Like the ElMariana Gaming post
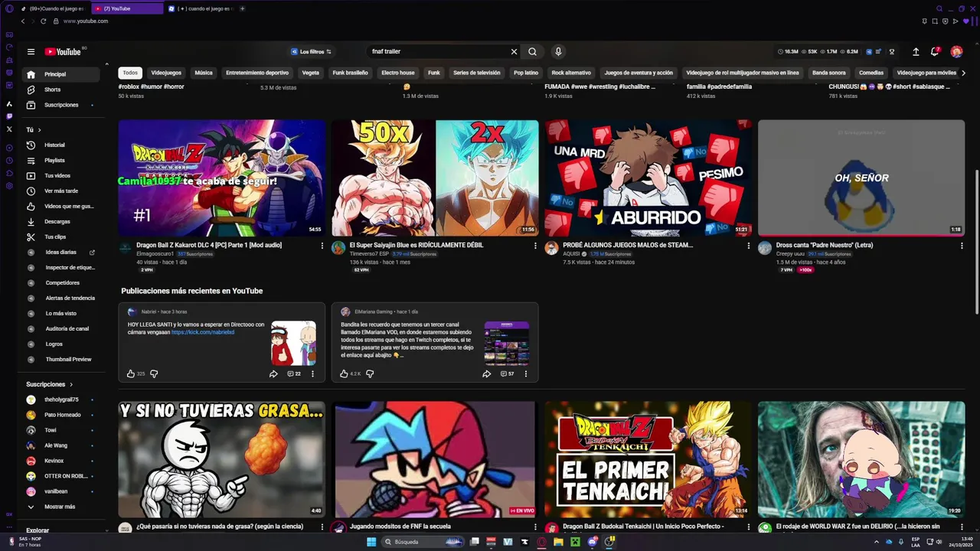Image resolution: width=980 pixels, height=551 pixels. (x=344, y=374)
